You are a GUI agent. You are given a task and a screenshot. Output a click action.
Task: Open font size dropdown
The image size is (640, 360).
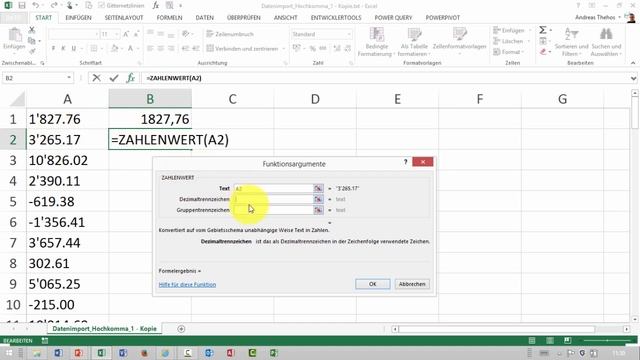click(x=117, y=34)
